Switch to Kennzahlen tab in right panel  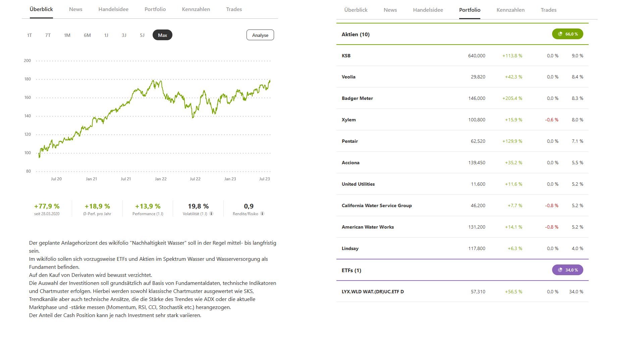click(510, 10)
